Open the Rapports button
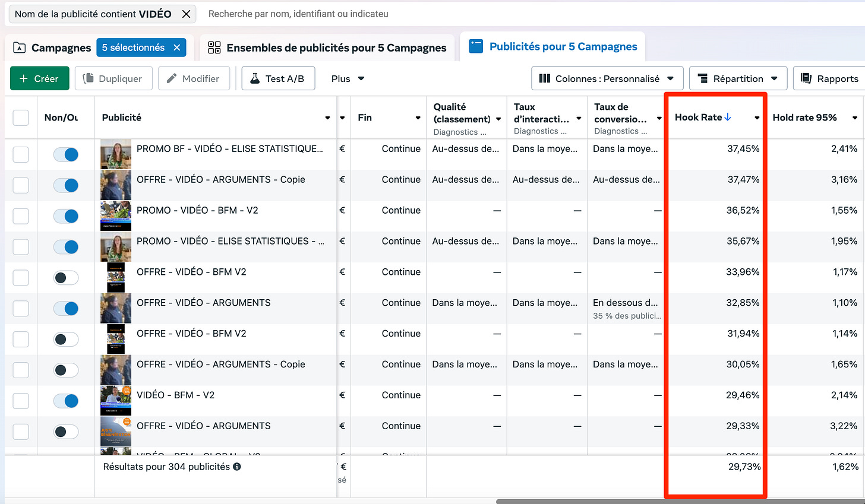The image size is (865, 504). 831,78
